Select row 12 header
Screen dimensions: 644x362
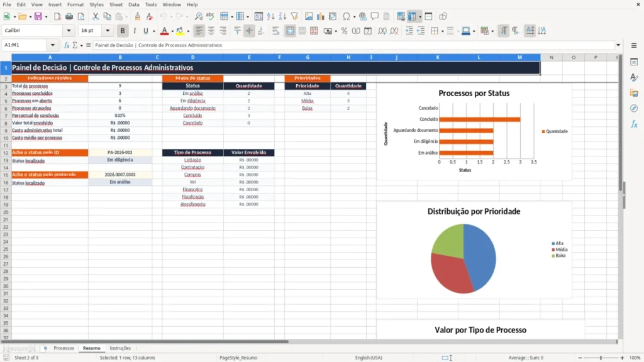[6, 153]
